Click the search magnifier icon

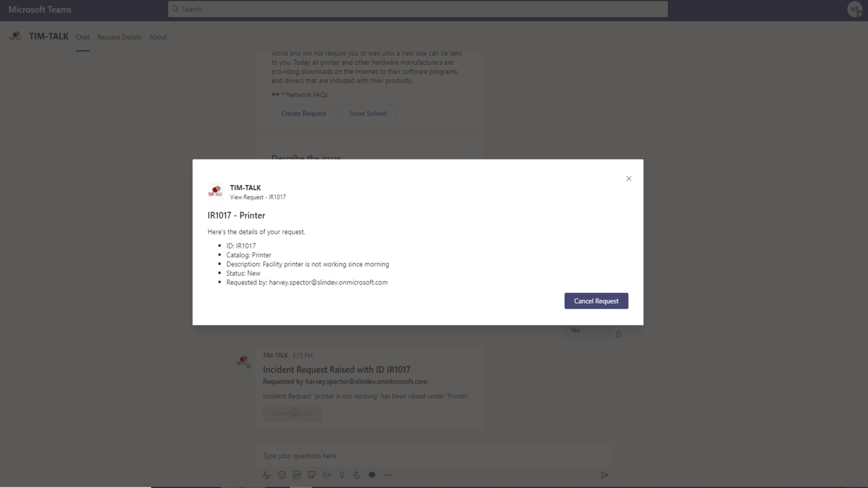click(x=176, y=9)
